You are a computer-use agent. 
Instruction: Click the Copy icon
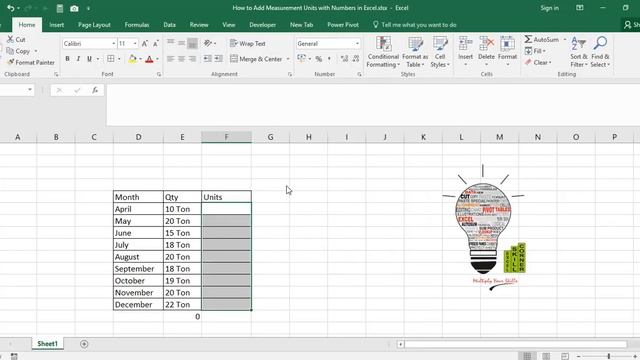10,51
